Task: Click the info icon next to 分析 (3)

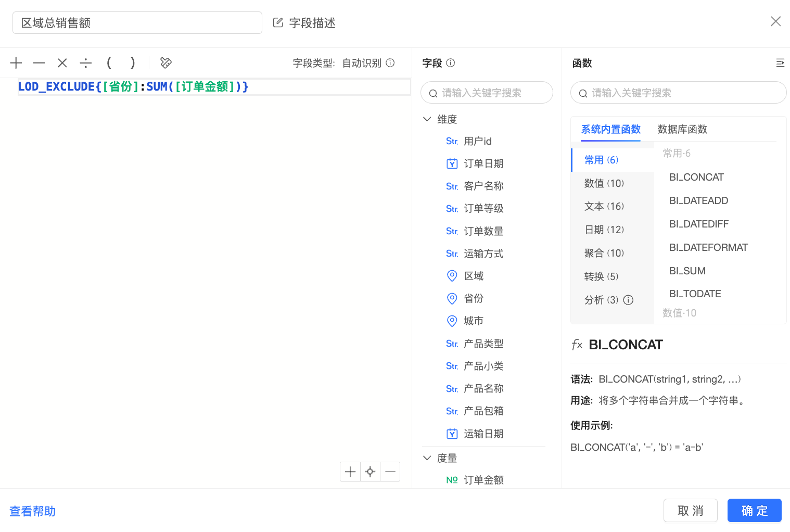Action: [x=628, y=300]
